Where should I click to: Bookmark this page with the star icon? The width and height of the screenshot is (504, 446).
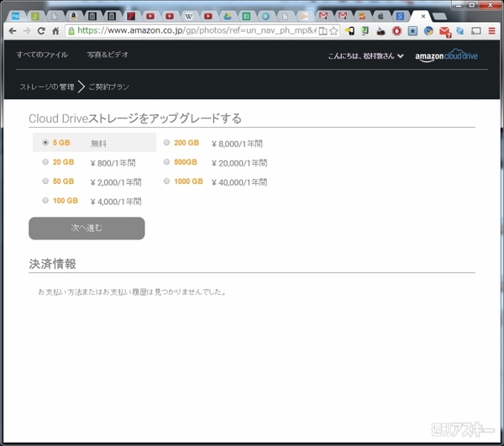tap(334, 31)
